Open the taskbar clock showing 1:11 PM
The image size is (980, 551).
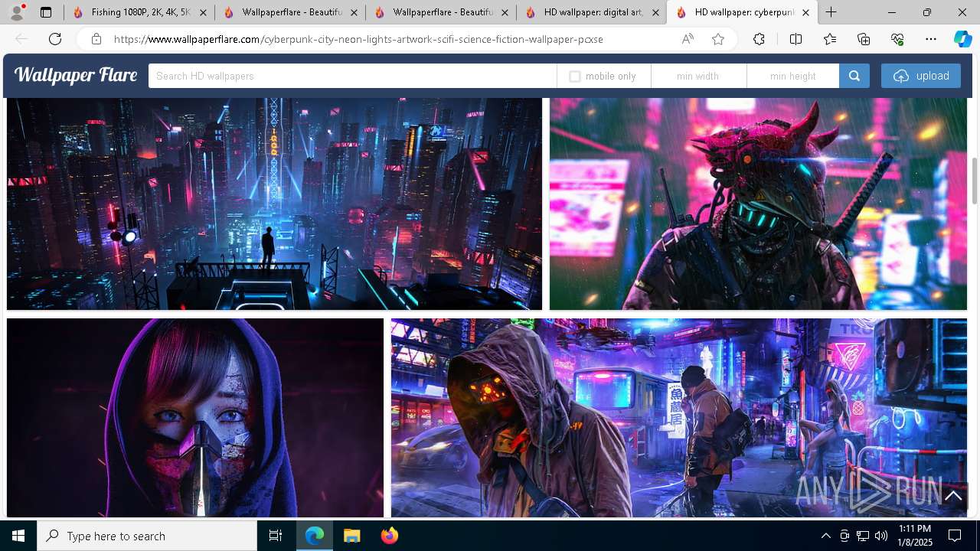[x=914, y=536]
